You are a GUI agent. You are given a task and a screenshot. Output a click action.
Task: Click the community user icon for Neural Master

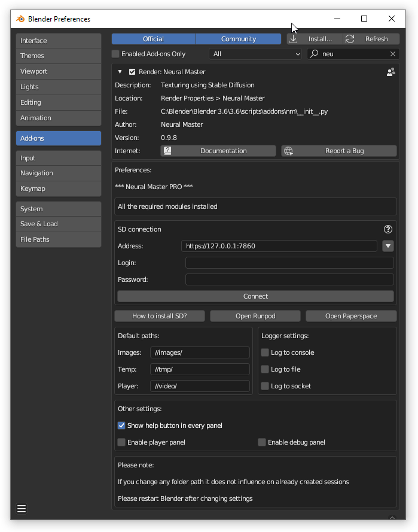coord(391,72)
